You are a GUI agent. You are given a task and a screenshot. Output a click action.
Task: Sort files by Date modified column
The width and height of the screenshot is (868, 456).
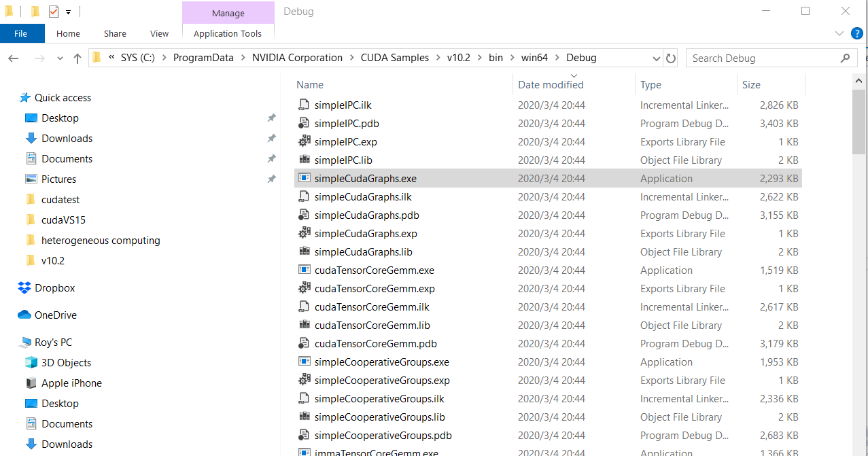click(551, 85)
